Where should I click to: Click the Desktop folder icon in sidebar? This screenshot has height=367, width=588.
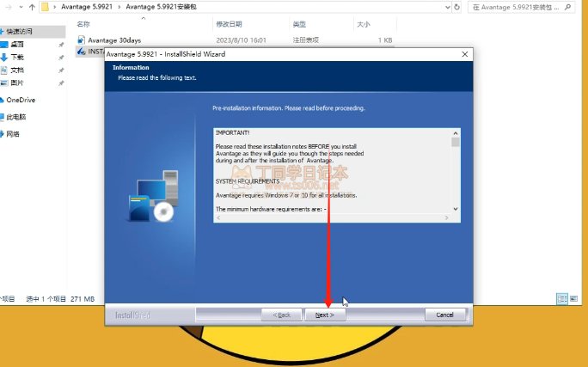click(x=3, y=45)
